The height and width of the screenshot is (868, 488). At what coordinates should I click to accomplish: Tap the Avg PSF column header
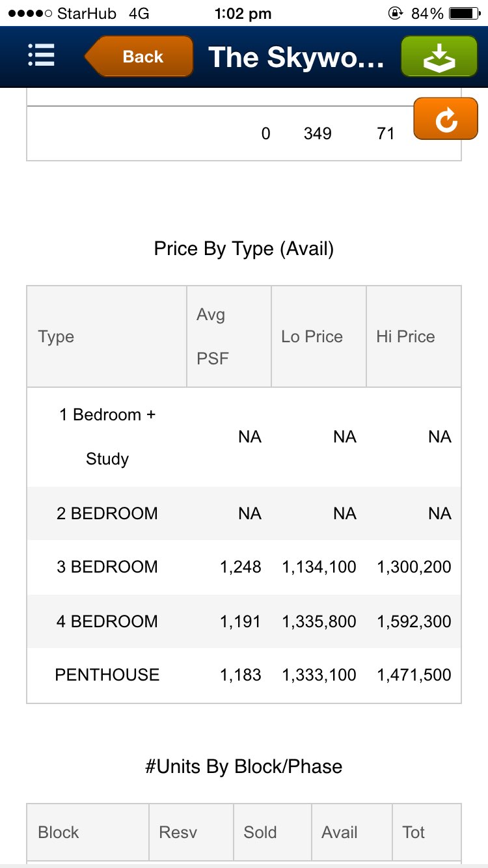[x=211, y=336]
